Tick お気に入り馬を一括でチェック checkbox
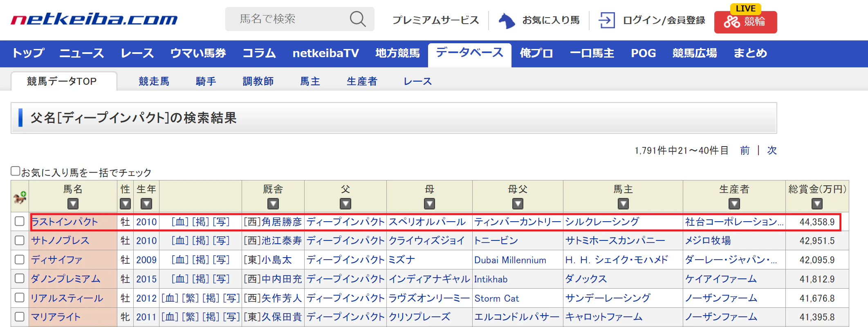The image size is (868, 327). (x=16, y=171)
